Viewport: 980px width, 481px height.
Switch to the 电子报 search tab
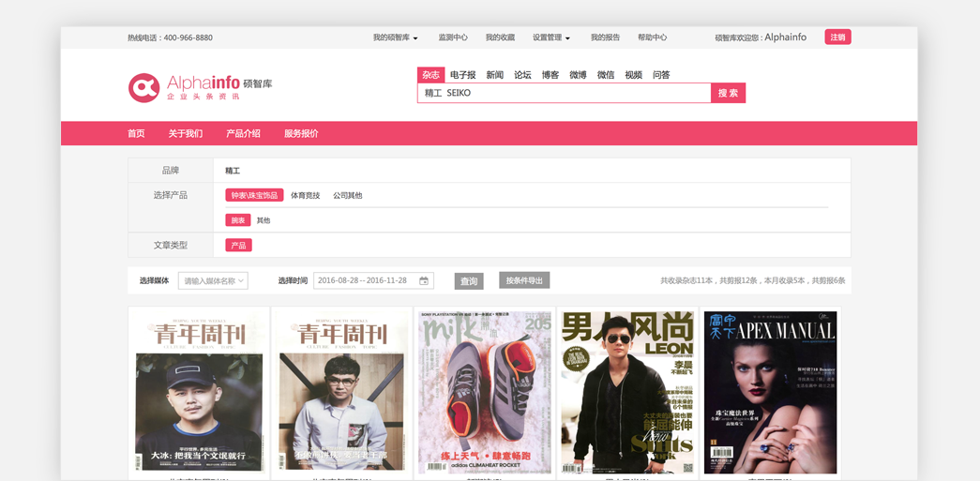point(463,75)
